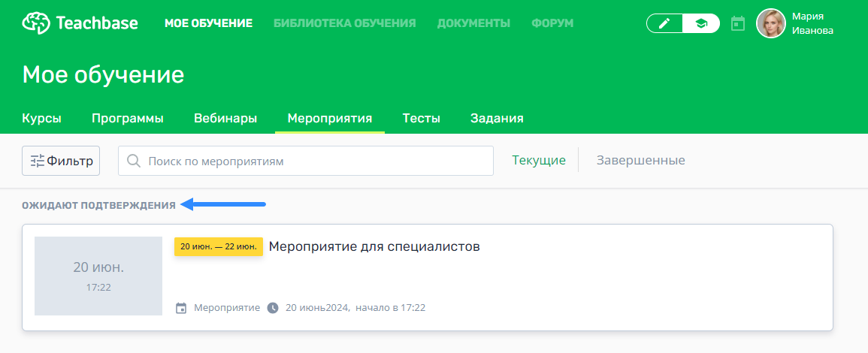Click the yellow 20 июн. — 22 июн. badge
The width and height of the screenshot is (868, 353).
pyautogui.click(x=219, y=247)
